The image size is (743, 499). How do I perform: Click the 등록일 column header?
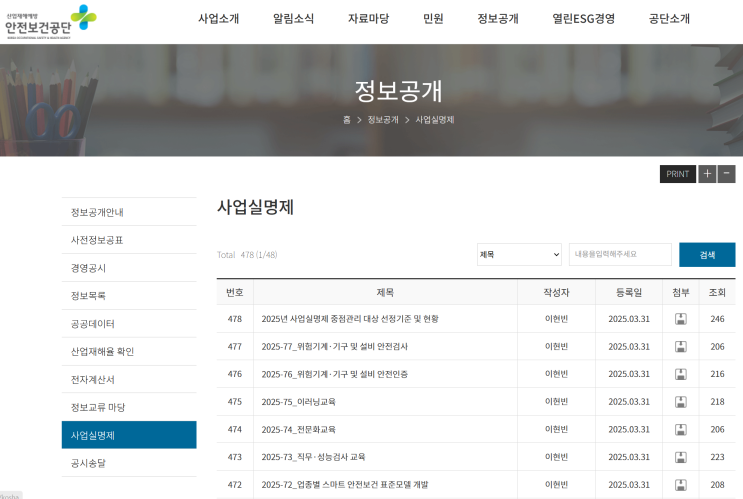click(629, 292)
